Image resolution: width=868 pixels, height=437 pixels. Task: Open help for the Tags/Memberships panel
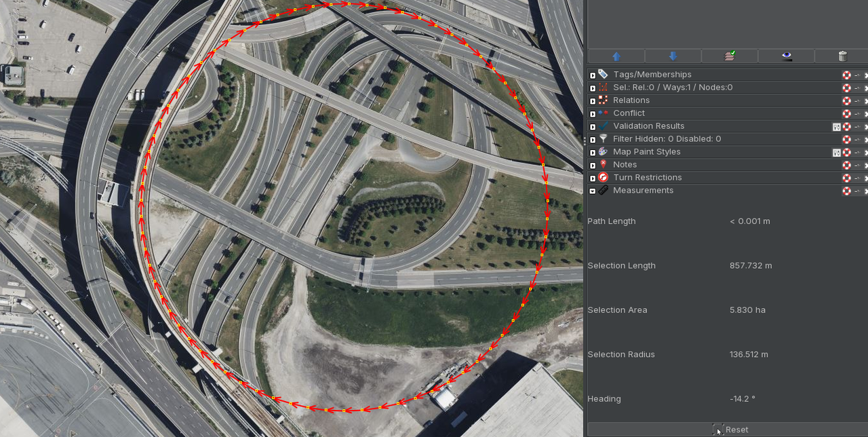(846, 75)
